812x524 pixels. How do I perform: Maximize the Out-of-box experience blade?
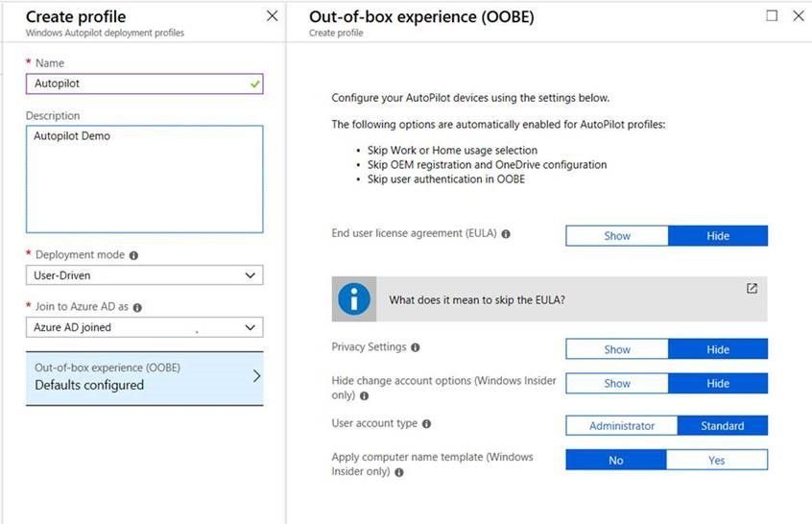772,15
